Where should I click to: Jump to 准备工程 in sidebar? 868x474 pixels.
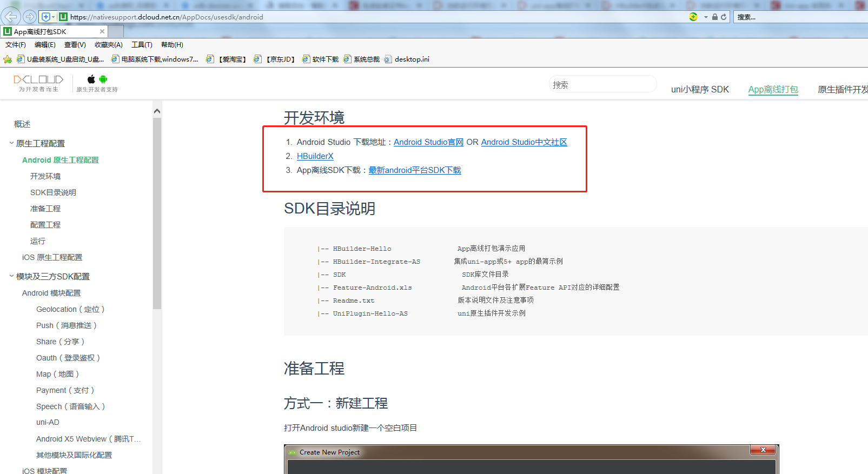click(x=45, y=209)
